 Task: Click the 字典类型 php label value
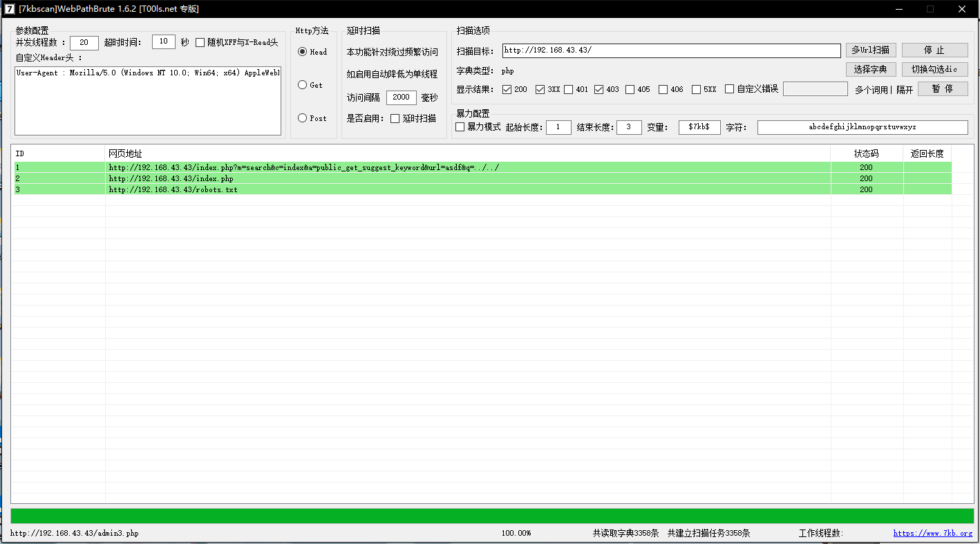[x=507, y=71]
